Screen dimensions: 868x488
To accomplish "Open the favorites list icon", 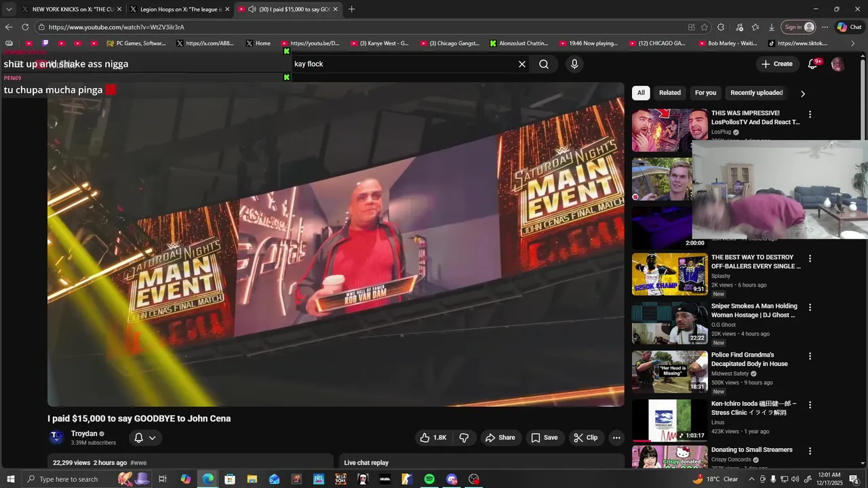I will click(755, 27).
